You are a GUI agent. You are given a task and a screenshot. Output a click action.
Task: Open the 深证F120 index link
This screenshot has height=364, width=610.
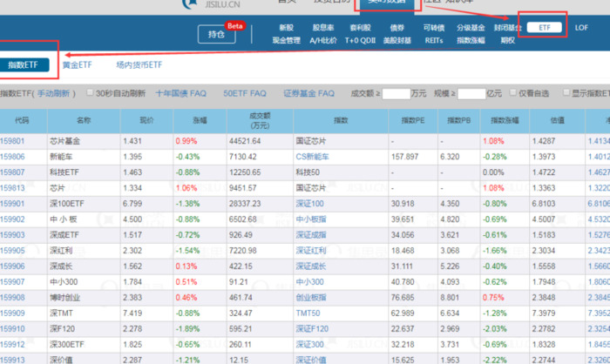coord(312,328)
